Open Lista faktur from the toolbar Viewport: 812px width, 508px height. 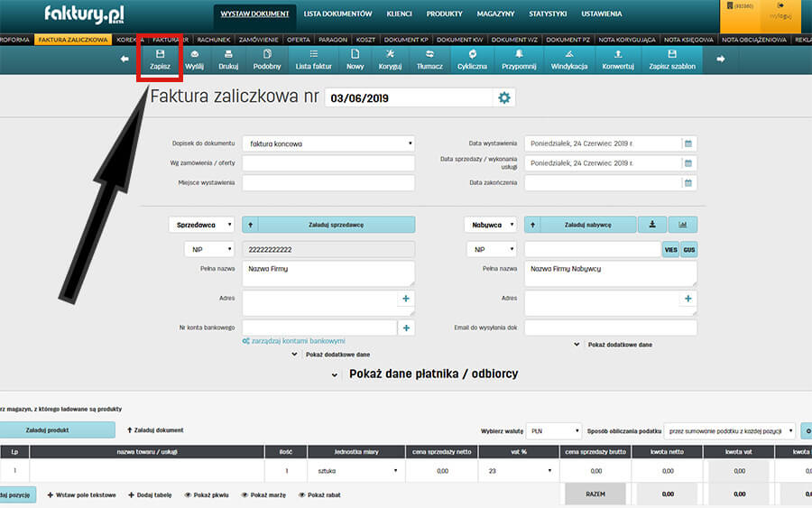pyautogui.click(x=313, y=60)
